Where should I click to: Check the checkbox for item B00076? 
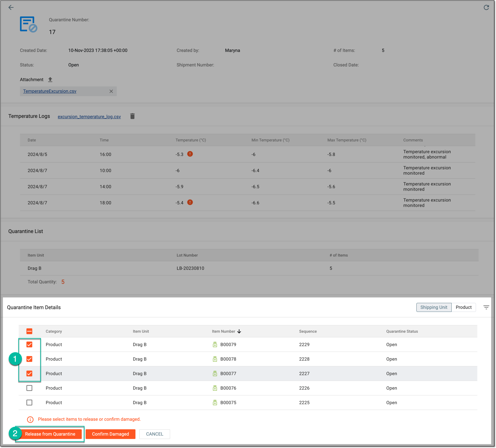29,388
